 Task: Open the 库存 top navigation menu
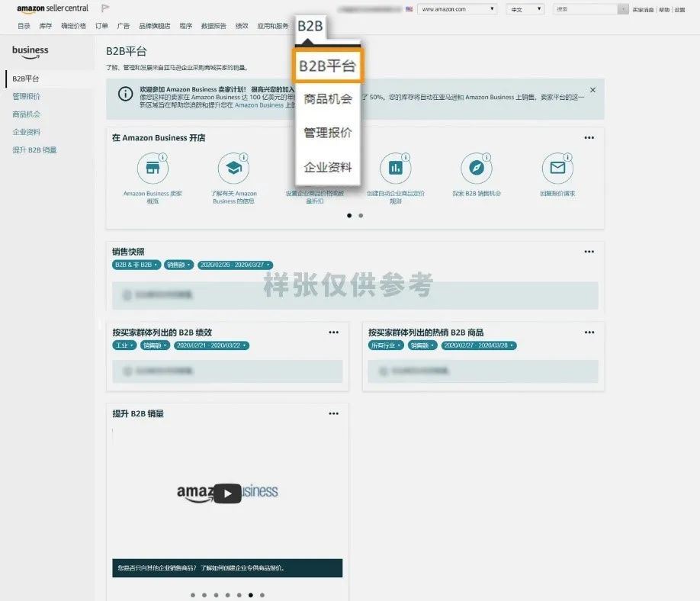point(46,26)
